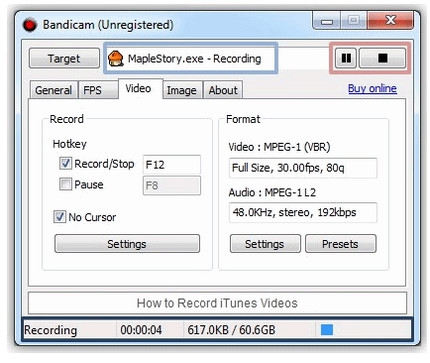Click the elapsed time 00:00:04

tap(141, 330)
